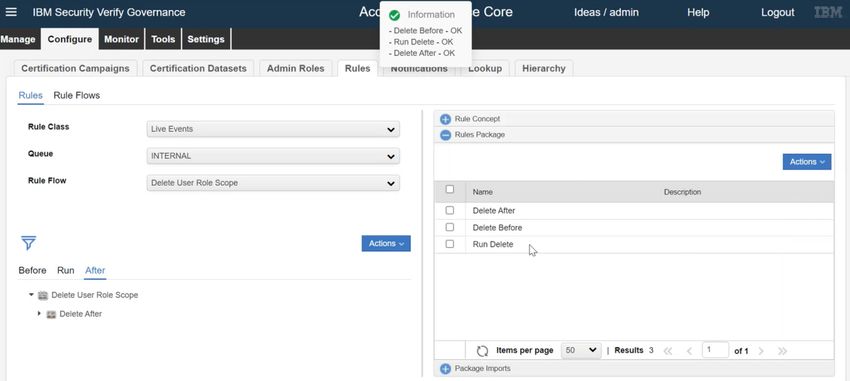Click the Delete After tree label
The width and height of the screenshot is (850, 381).
tap(81, 314)
